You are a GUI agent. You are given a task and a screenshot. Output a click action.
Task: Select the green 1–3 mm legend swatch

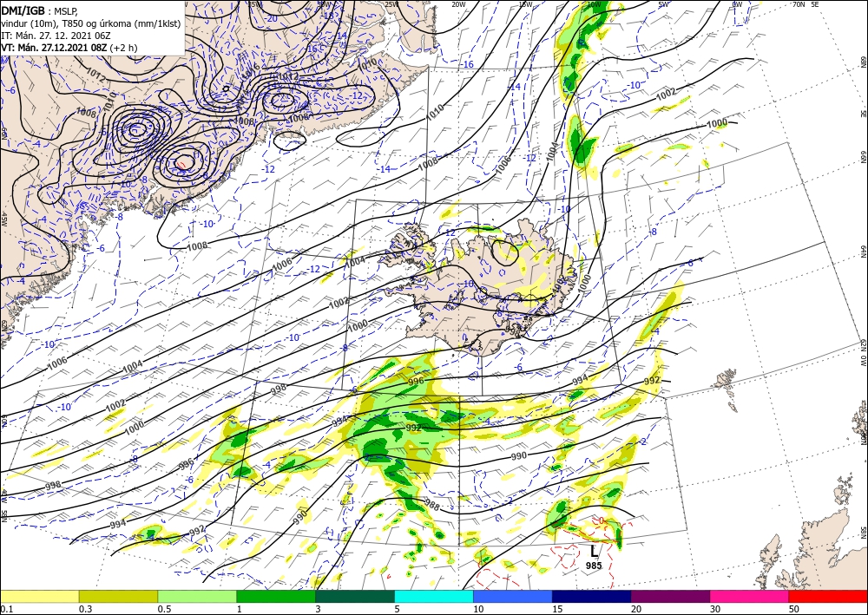(x=276, y=596)
